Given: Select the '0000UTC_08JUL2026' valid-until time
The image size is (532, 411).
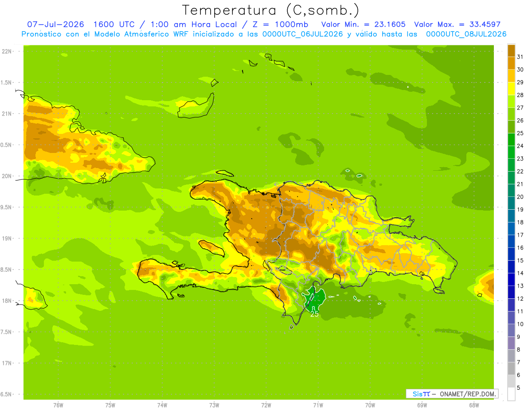Looking at the screenshot, I should [466, 34].
